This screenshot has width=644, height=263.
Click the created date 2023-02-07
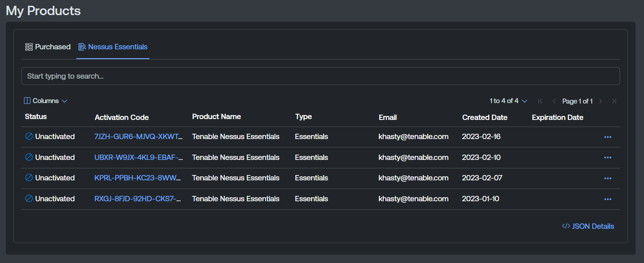coord(482,178)
